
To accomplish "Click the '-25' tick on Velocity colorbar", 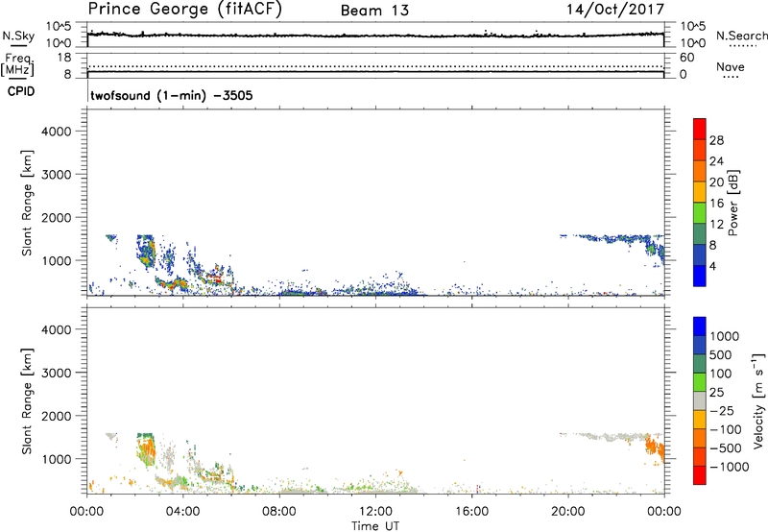I will [x=722, y=411].
